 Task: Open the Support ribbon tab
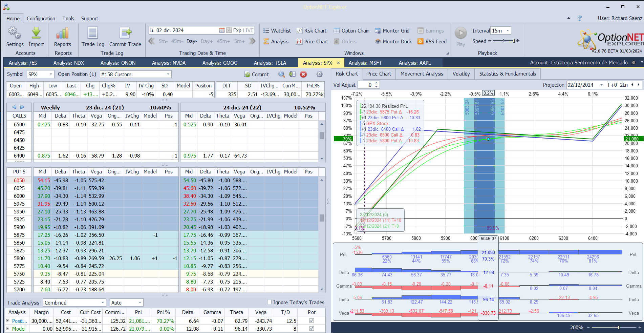click(90, 19)
